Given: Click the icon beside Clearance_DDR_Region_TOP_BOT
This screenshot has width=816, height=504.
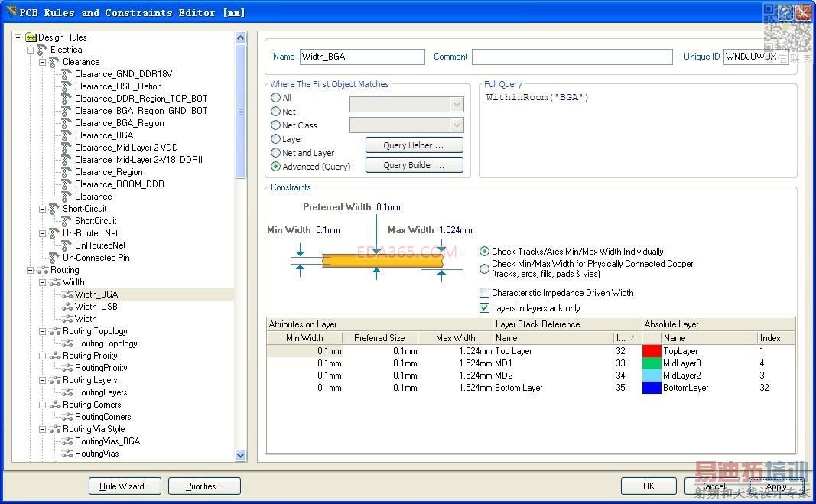Looking at the screenshot, I should click(x=67, y=99).
